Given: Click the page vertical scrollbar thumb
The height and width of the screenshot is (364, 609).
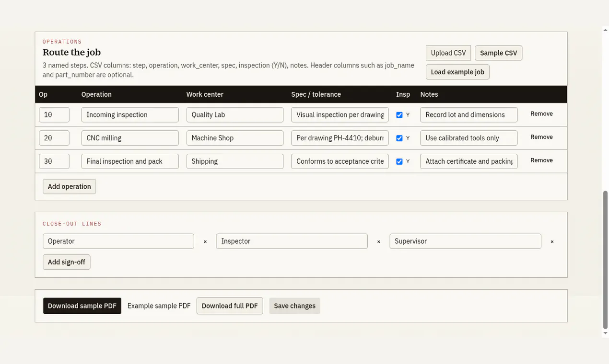Looking at the screenshot, I should tap(605, 259).
